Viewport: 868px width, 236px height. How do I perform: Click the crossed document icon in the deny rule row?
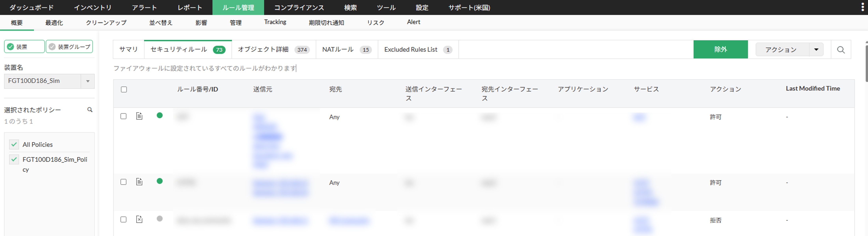(x=139, y=219)
